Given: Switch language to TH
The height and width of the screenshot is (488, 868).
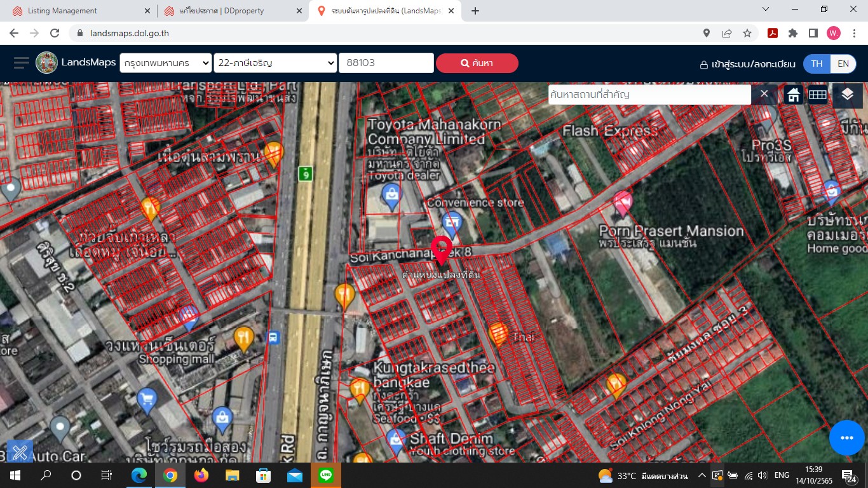Looking at the screenshot, I should 817,64.
